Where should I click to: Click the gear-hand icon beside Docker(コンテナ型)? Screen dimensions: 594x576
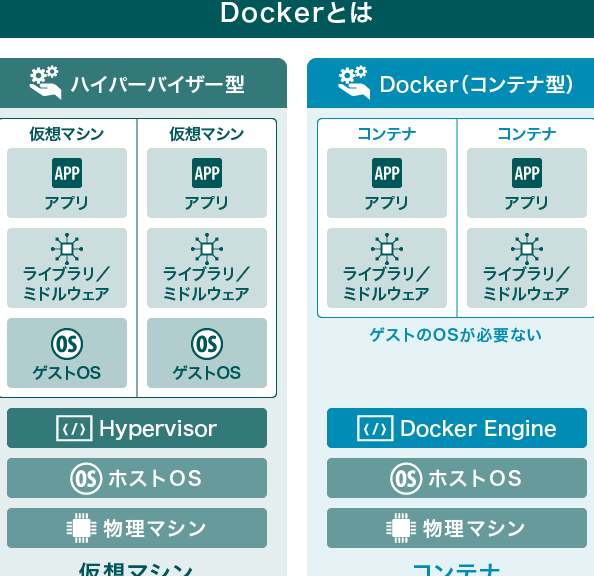pos(354,82)
